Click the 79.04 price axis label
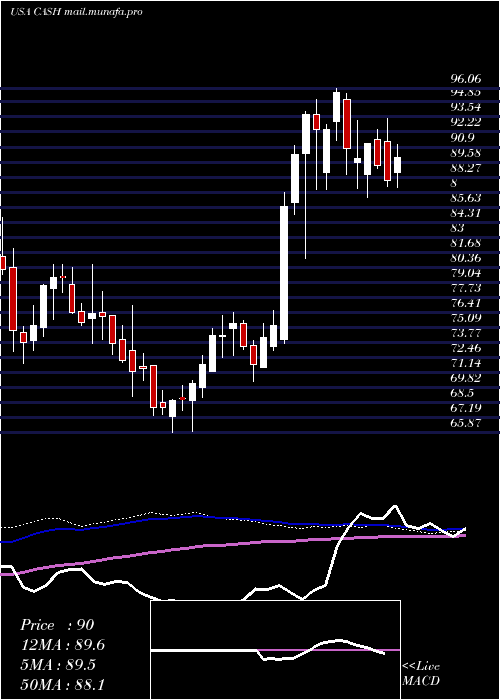This screenshot has height=700, width=500. coord(466,273)
